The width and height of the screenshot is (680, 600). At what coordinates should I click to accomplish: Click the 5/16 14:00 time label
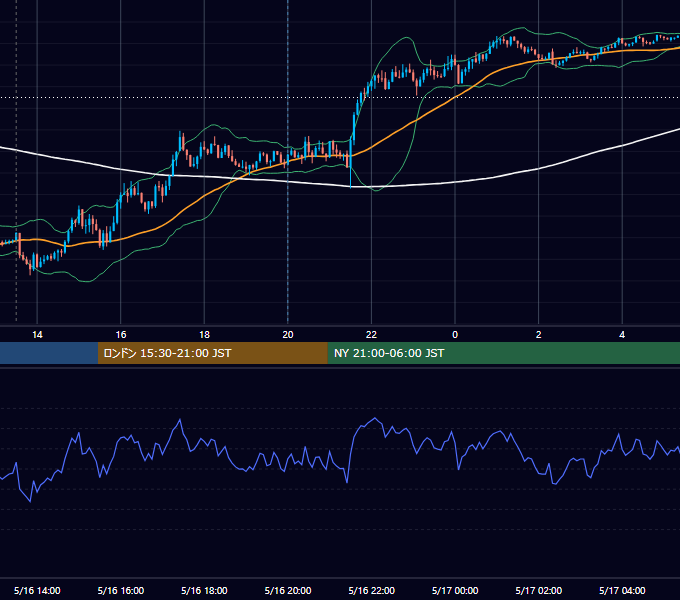point(37,590)
